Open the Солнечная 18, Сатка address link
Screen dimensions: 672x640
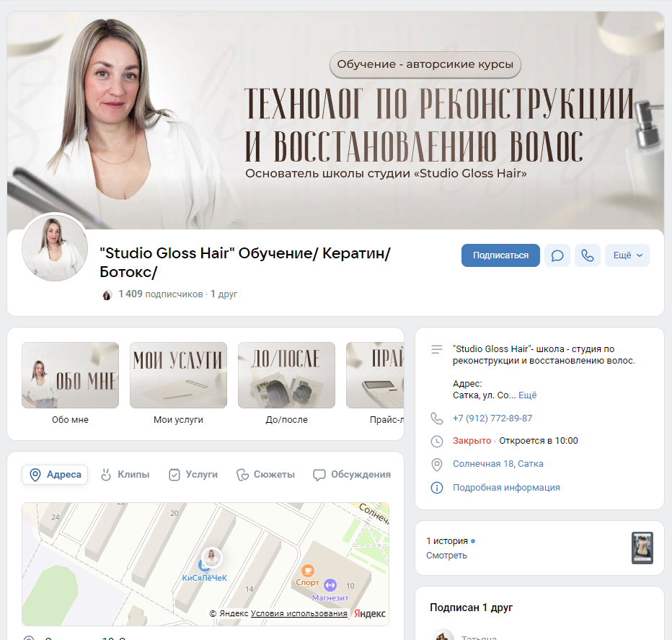498,464
